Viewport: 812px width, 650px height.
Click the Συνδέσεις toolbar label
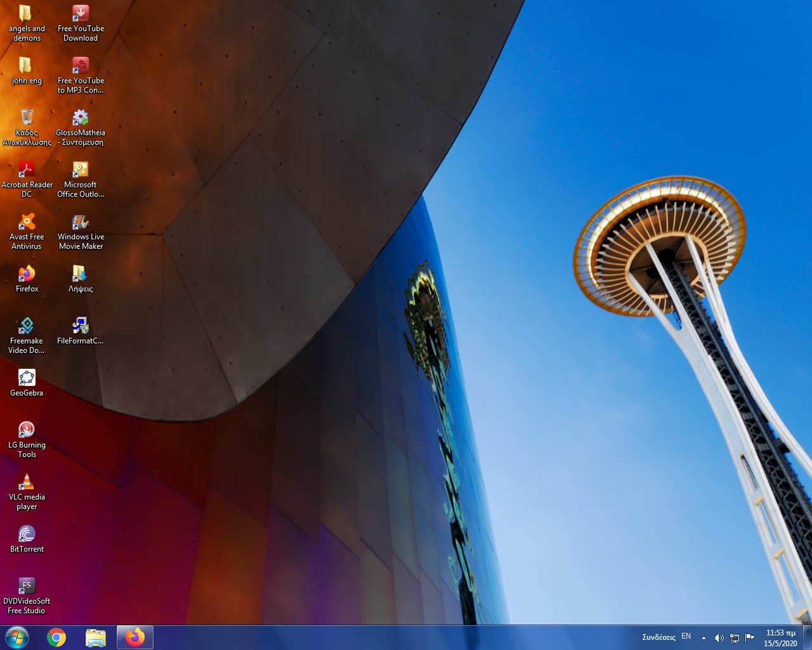coord(658,637)
